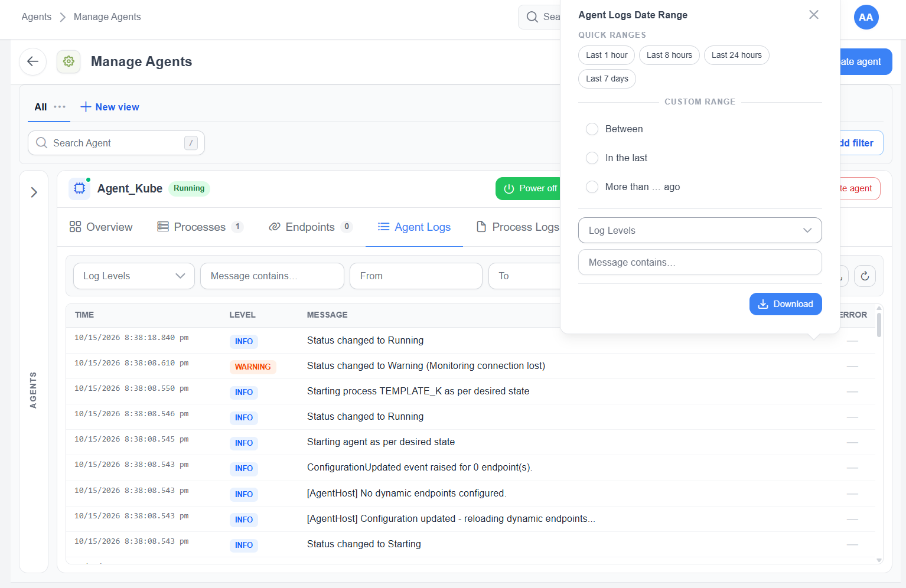Click the WARNING level badge
Image resolution: width=906 pixels, height=588 pixels.
[253, 367]
